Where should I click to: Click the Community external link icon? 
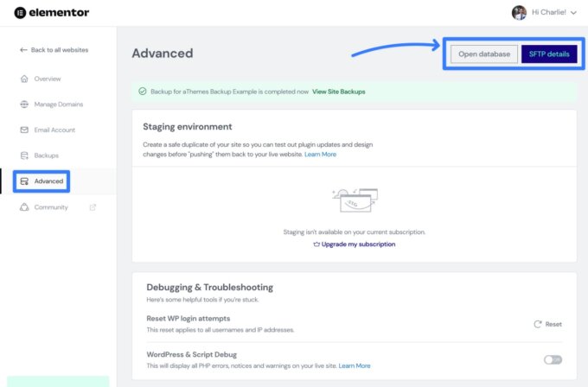93,207
